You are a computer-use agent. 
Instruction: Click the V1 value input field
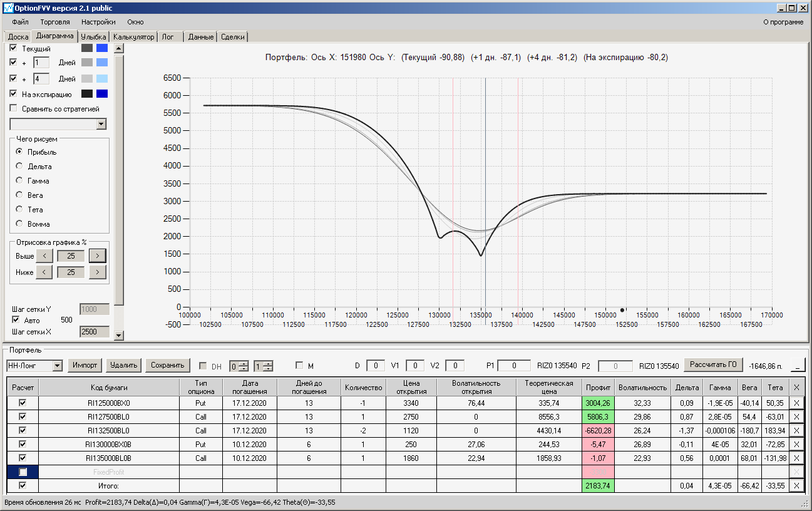point(415,365)
